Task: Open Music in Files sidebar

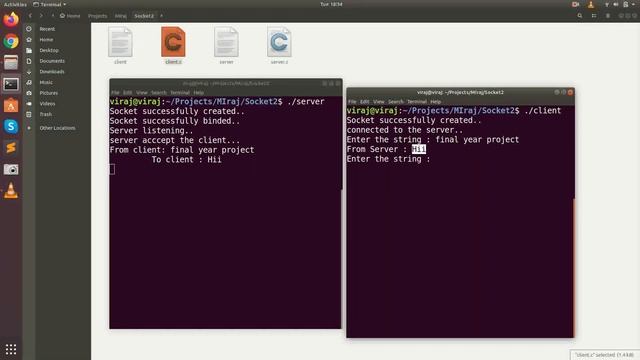Action: [46, 82]
